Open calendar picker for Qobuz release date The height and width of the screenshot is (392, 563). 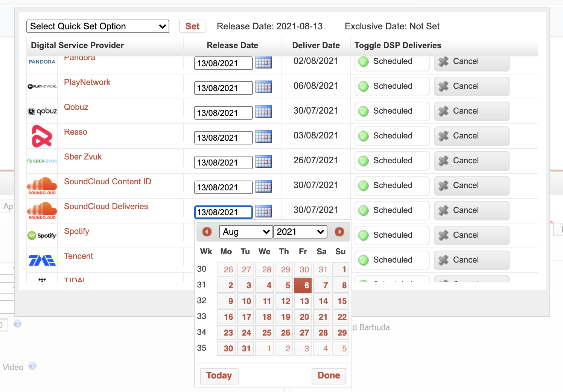point(263,112)
